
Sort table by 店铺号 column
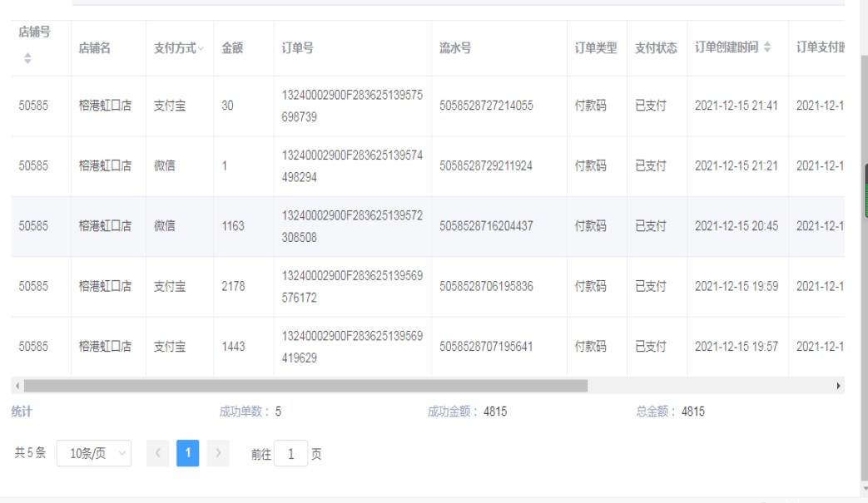click(x=27, y=58)
